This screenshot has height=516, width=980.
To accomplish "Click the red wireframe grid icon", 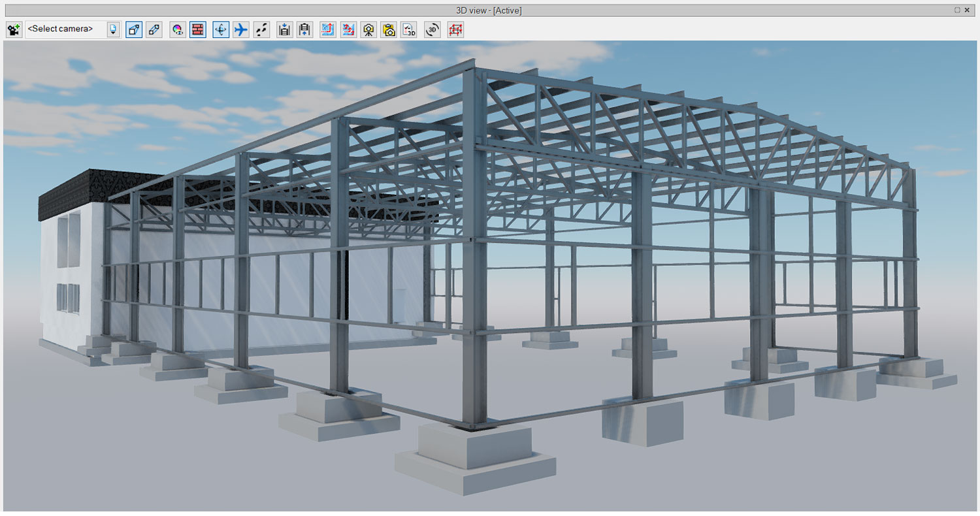I will [455, 29].
